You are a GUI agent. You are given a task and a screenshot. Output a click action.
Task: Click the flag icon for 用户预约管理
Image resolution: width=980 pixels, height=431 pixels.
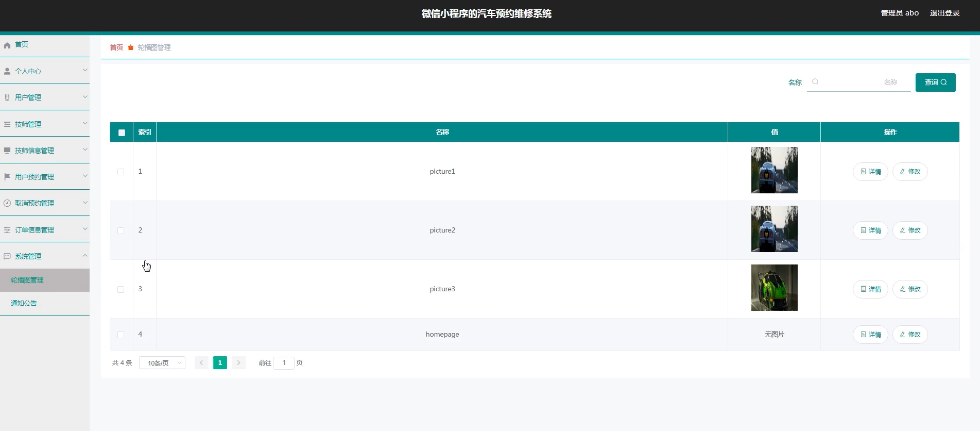click(x=7, y=177)
